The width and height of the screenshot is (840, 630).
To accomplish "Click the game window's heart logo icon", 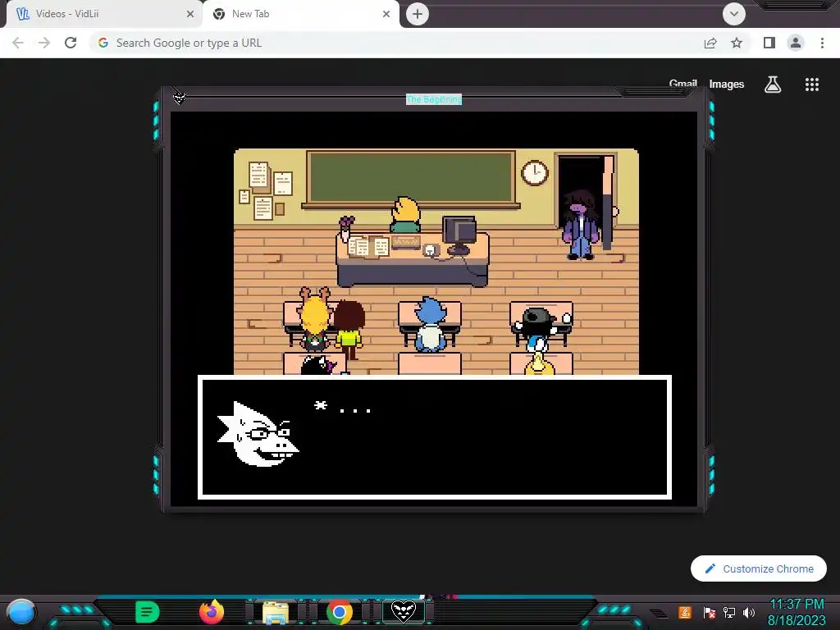I will [x=180, y=98].
